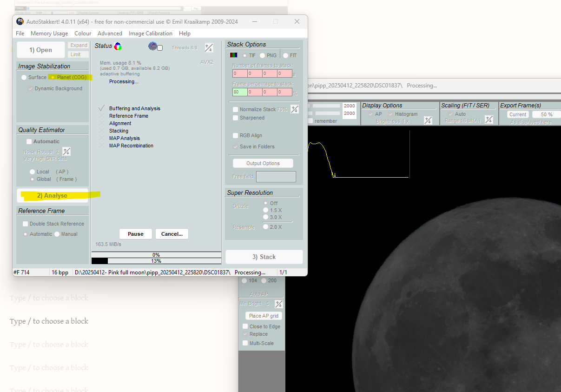
Task: Click the color channel bars icon in Stack Options
Action: [233, 55]
